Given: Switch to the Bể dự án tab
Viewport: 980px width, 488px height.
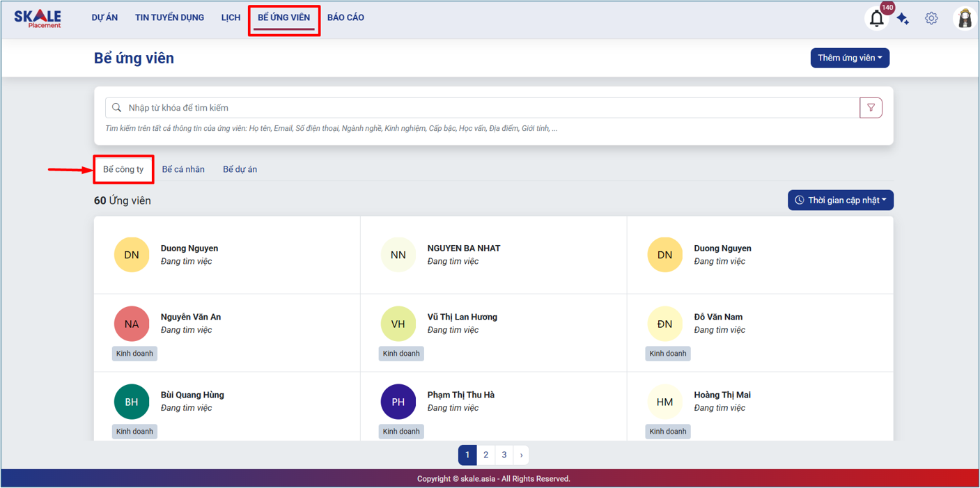Looking at the screenshot, I should pos(240,169).
